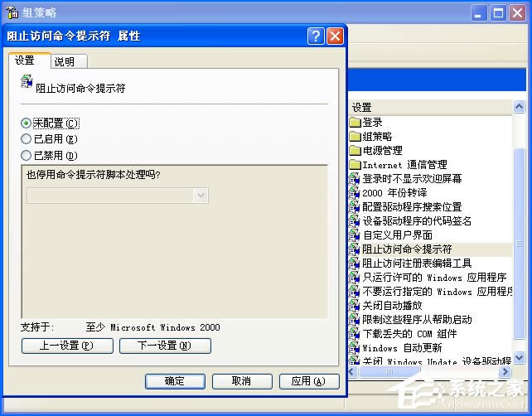Click the icon for 关闭自动播放
Viewport: 532px width, 416px height.
click(355, 306)
